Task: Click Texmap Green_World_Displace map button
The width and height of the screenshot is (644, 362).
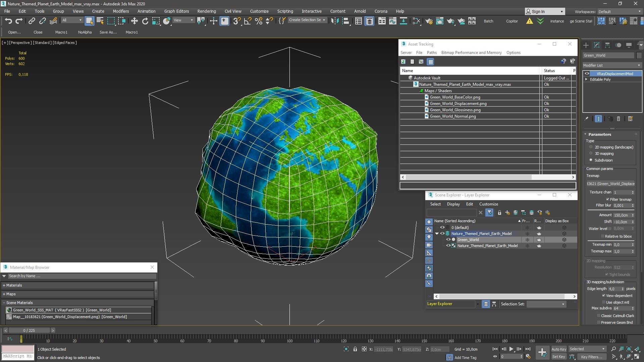Action: [610, 184]
